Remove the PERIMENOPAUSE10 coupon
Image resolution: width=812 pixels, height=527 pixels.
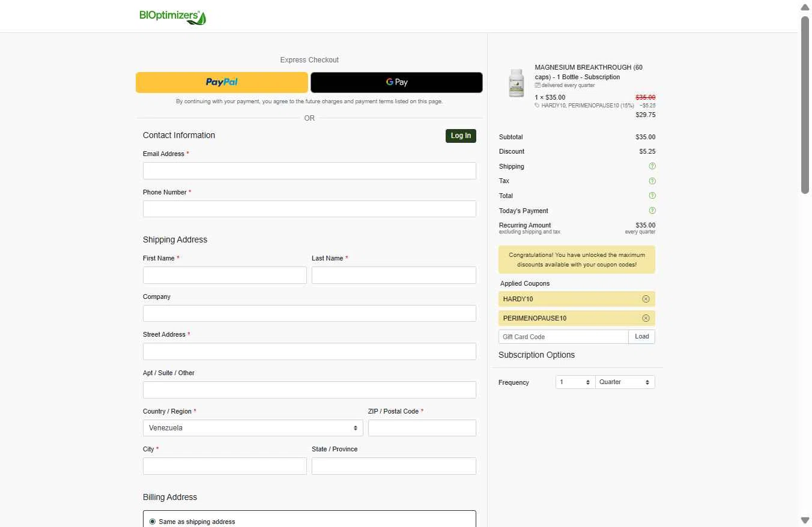[x=646, y=318]
